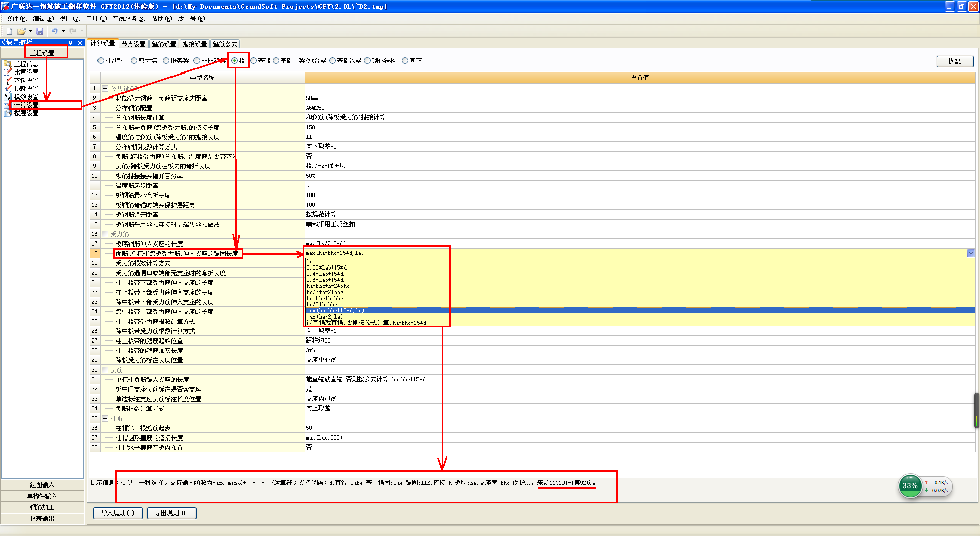
Task: Open the 工程设置 module button
Action: click(x=42, y=53)
